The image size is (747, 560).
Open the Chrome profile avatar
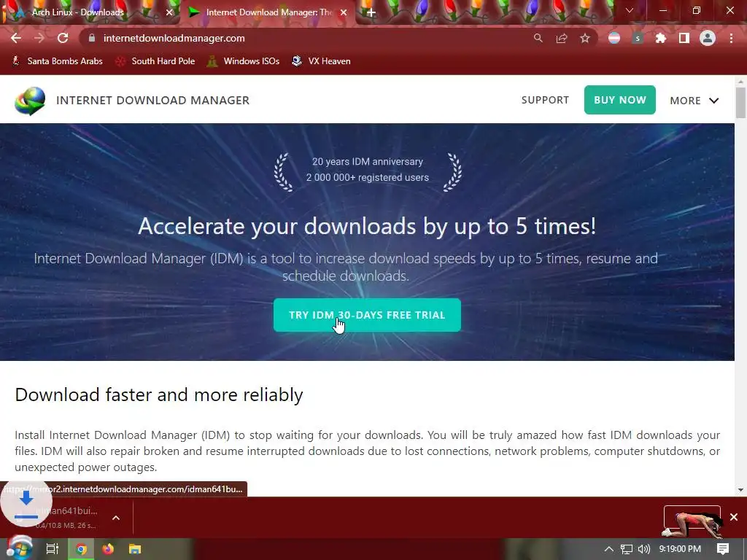(708, 38)
